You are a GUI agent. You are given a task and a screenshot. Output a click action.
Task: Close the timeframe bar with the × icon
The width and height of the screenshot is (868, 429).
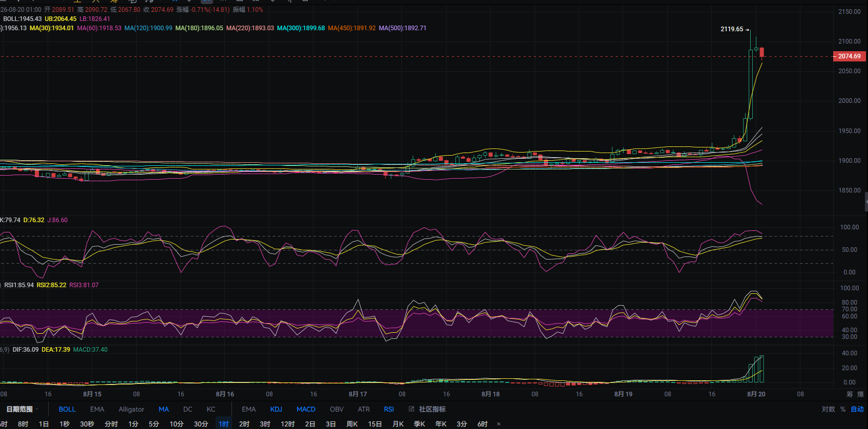[x=499, y=424]
